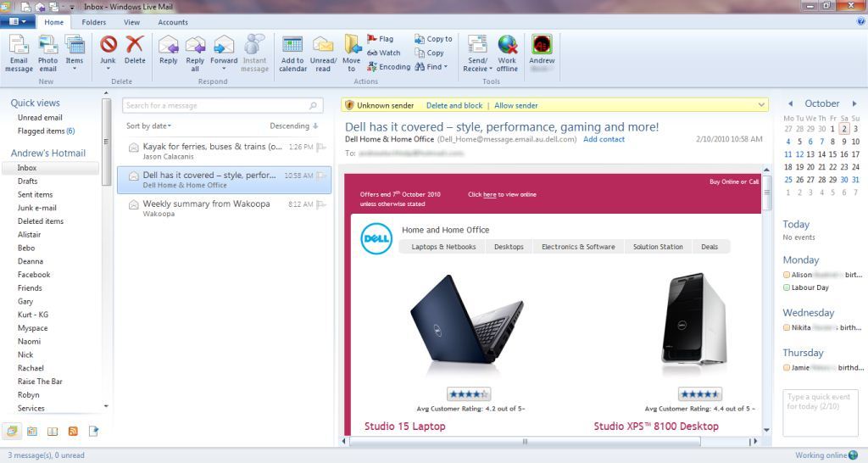
Task: Click the Copy button
Action: pyautogui.click(x=430, y=53)
